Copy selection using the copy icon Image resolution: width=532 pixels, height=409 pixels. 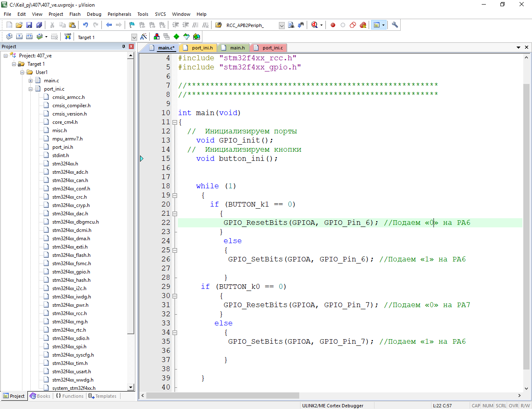tap(62, 25)
